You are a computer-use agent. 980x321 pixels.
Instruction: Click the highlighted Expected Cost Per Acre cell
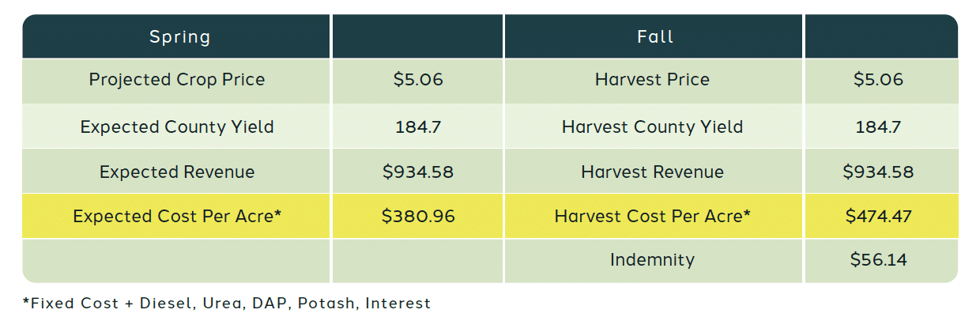pos(176,216)
